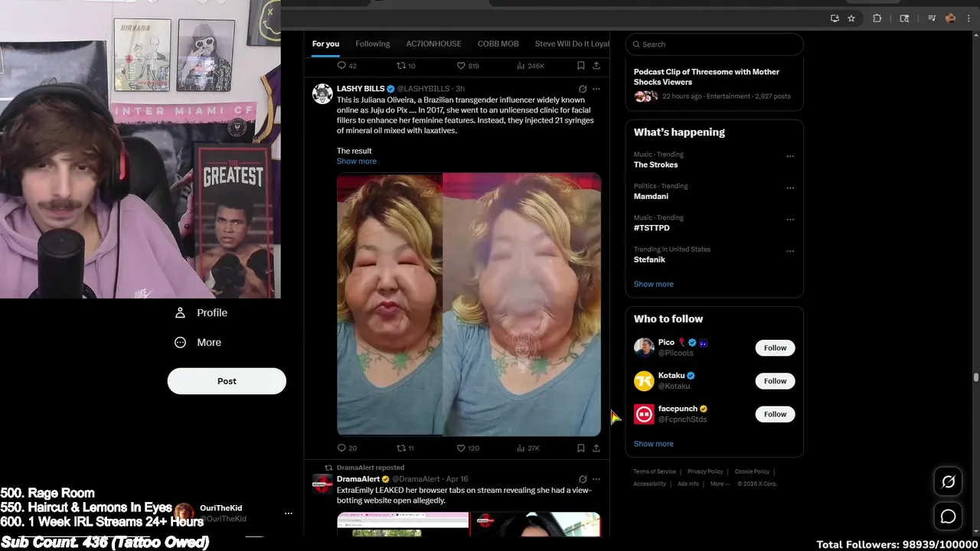Open options for the Mamdani trend
980x551 pixels.
coord(790,187)
